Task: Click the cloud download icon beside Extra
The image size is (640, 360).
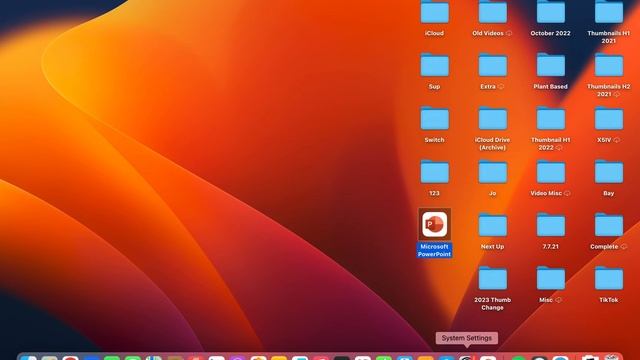Action: [x=501, y=87]
